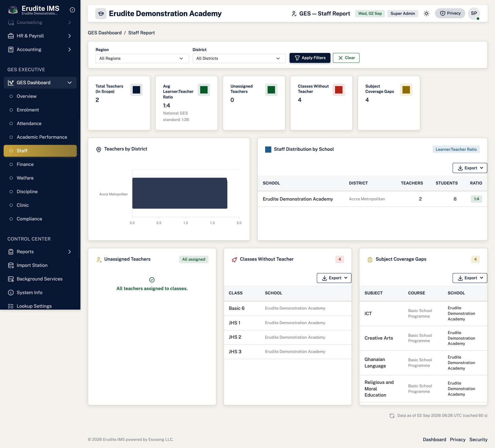
Task: Click Classes Without Teacher red card icon
Action: pyautogui.click(x=339, y=90)
